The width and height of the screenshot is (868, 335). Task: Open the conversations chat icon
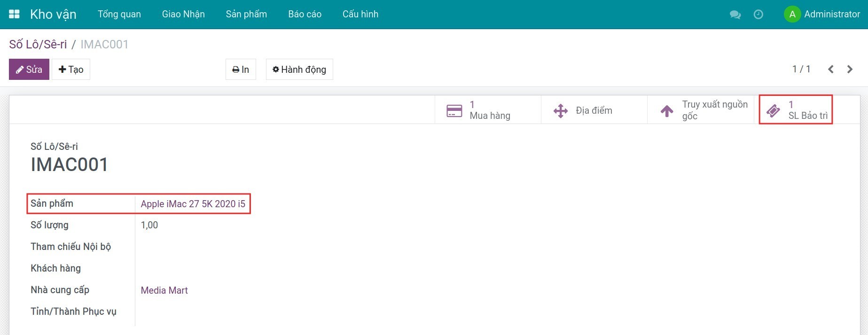pos(735,15)
